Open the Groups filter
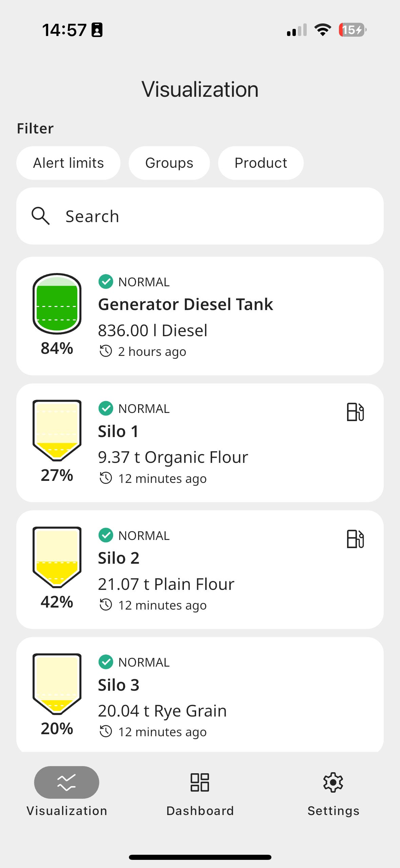400x868 pixels. [169, 163]
